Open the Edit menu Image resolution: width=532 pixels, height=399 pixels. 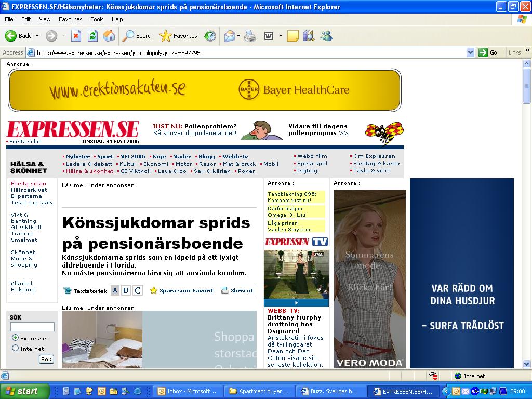pyautogui.click(x=26, y=19)
